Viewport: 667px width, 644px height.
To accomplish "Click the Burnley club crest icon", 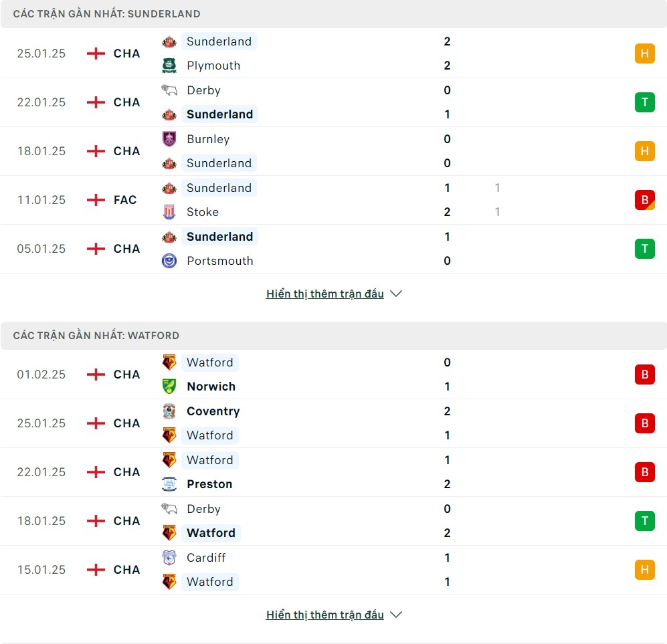I will point(169,139).
